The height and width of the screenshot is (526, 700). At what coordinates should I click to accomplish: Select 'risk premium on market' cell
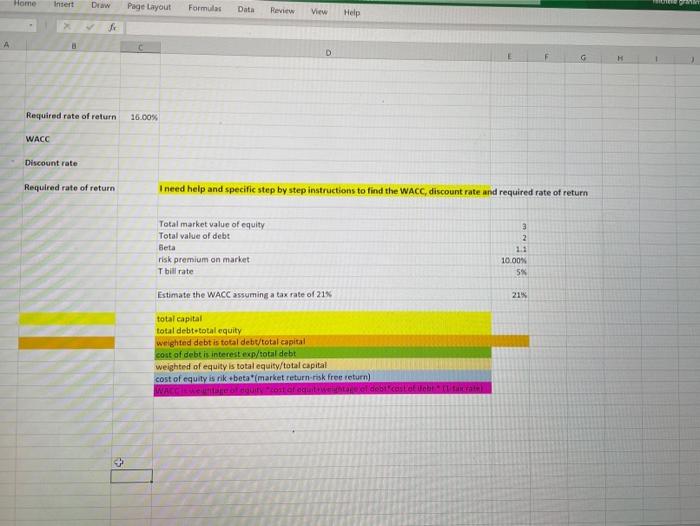click(324, 259)
